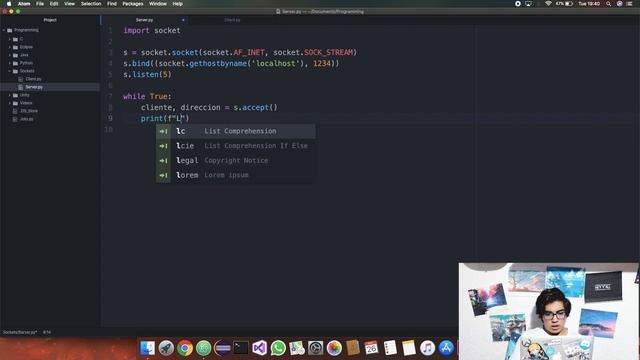Open Spotlight search in menu bar
Screen dimensions: 640x360
(x=609, y=4)
